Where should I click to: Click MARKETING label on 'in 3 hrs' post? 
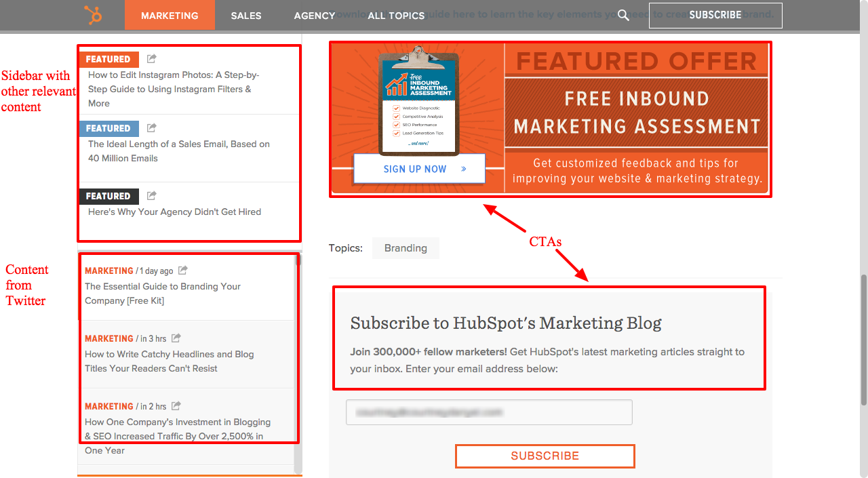pos(108,338)
